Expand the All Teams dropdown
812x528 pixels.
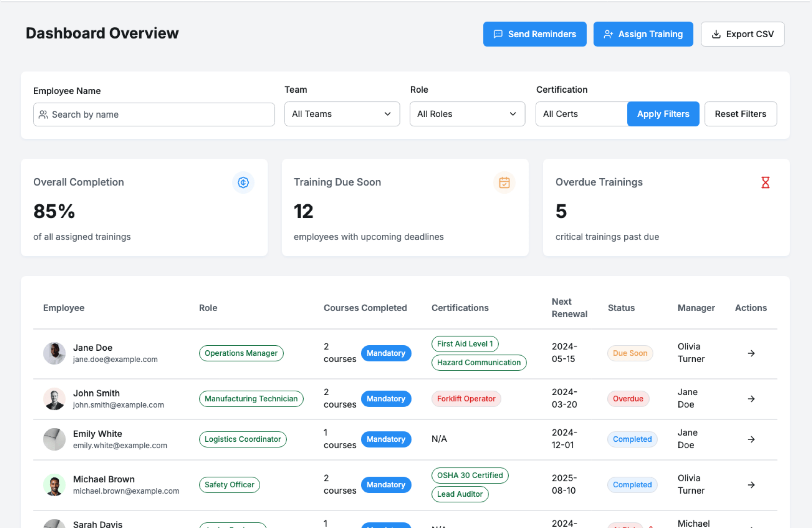[342, 114]
